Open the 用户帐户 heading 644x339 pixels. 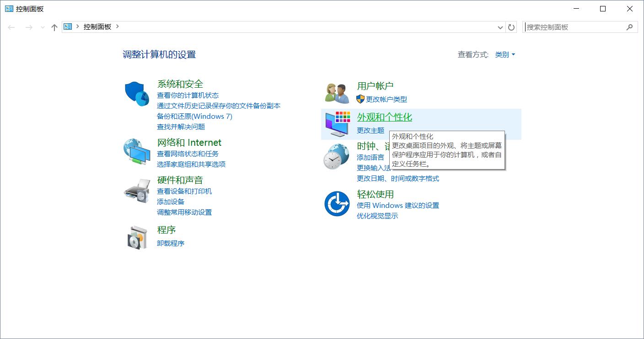[x=375, y=86]
